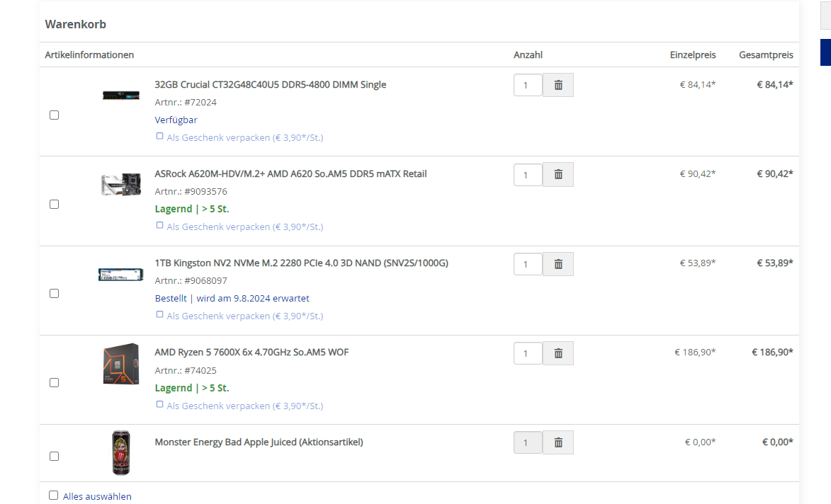
Task: Remove the ASRock A620M motherboard with trash icon
Action: (558, 174)
